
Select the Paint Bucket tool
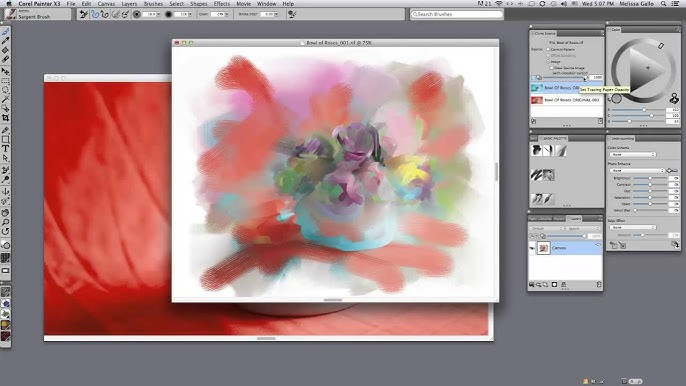(5, 50)
